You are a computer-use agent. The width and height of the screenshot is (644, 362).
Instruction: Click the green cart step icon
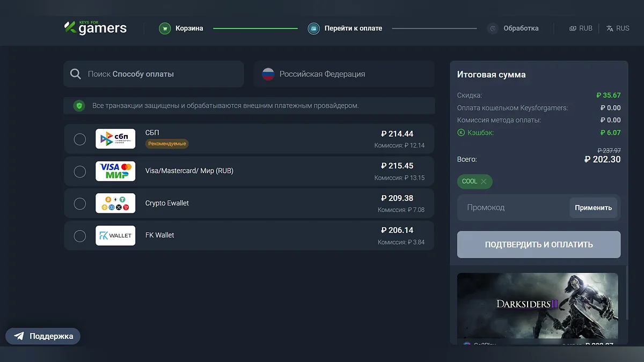[165, 28]
